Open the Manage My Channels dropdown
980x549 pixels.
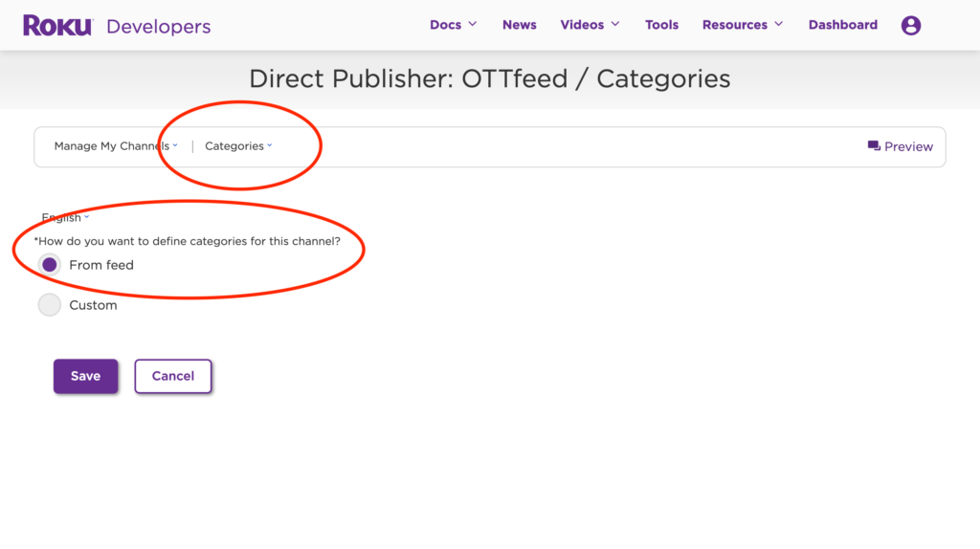[x=116, y=146]
